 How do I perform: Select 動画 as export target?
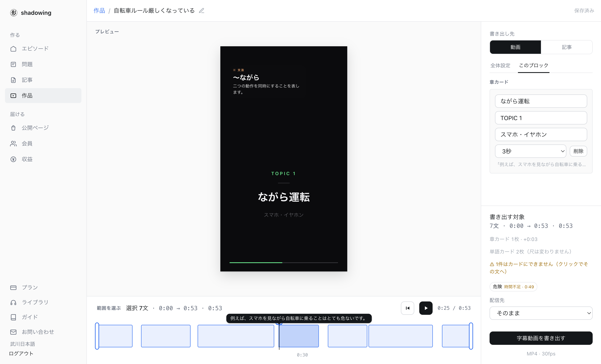[x=515, y=47]
